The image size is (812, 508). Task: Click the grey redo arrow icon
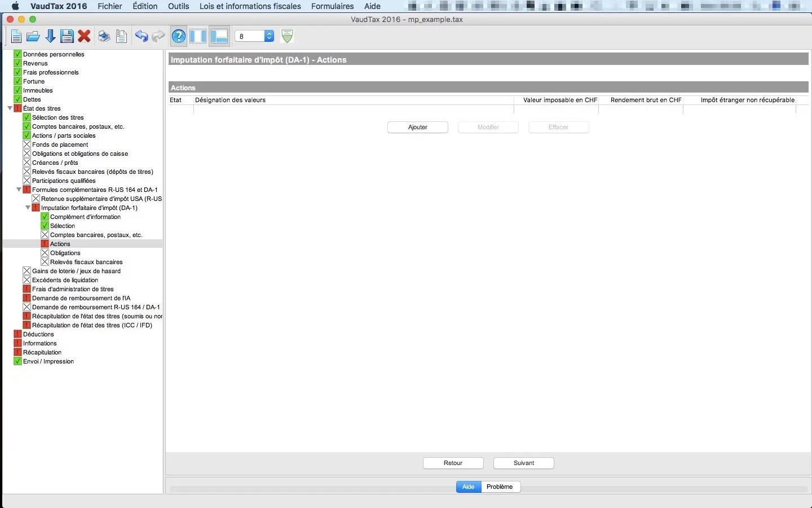pyautogui.click(x=158, y=37)
